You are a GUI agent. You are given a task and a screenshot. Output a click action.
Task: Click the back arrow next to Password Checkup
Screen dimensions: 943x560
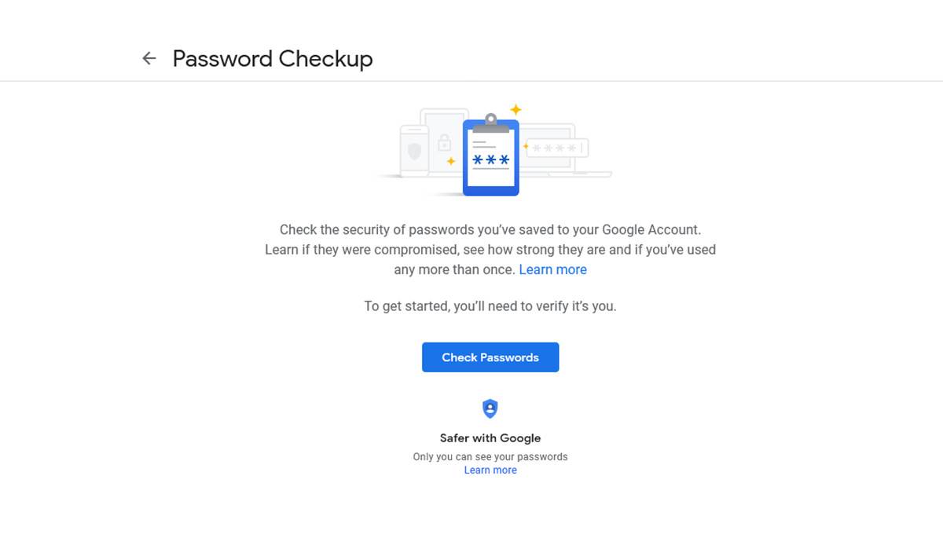coord(149,57)
